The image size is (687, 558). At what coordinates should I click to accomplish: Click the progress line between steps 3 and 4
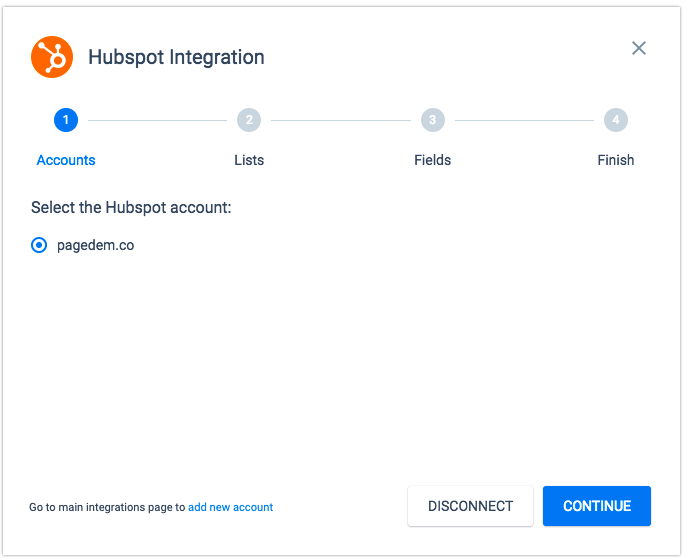tap(524, 120)
